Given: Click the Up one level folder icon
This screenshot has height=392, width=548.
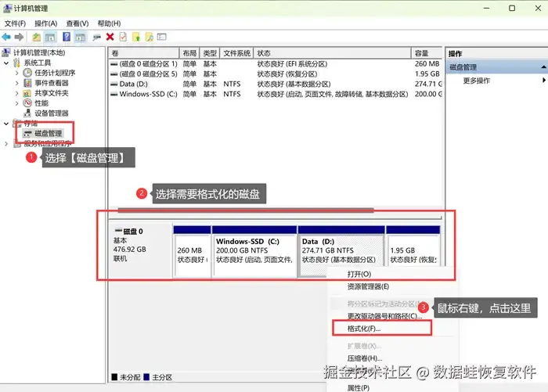Looking at the screenshot, I should [36, 37].
